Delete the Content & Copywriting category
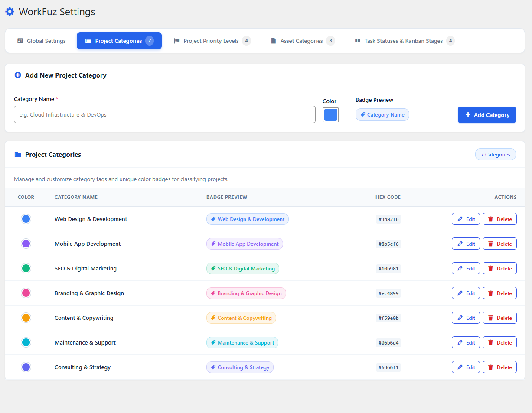This screenshot has height=413, width=532. click(x=499, y=318)
